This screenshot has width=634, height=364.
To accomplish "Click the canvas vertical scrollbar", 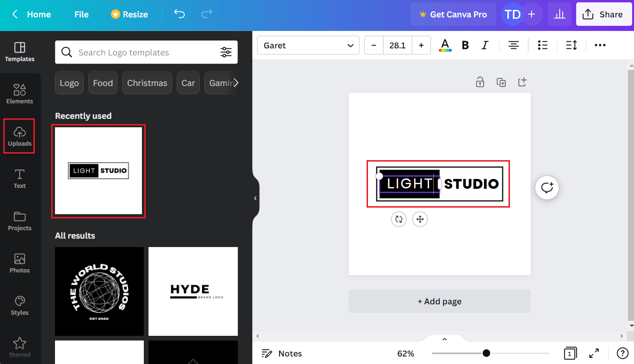I will [x=631, y=195].
